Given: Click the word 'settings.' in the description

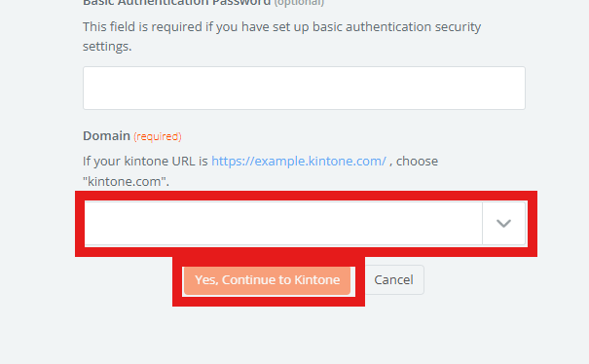Looking at the screenshot, I should 107,47.
